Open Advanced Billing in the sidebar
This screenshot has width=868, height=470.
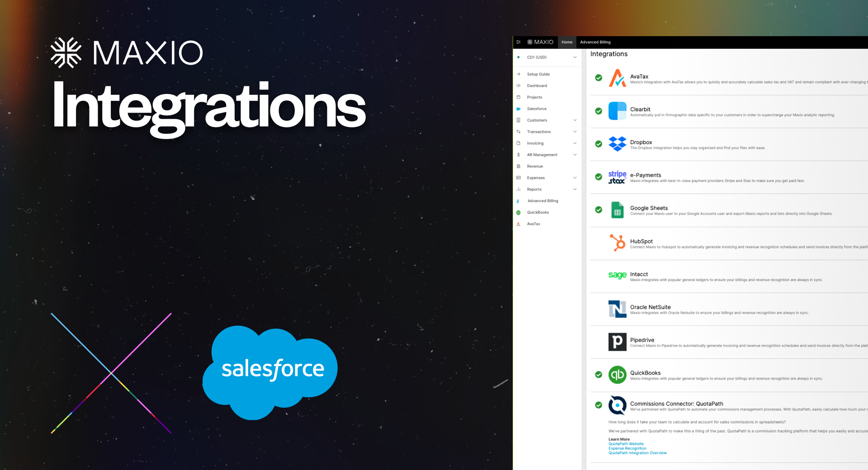coord(542,201)
